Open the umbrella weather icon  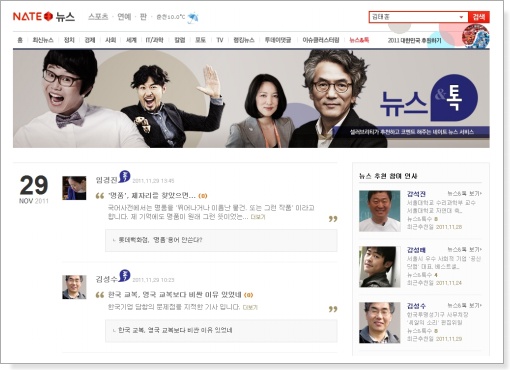coord(193,17)
